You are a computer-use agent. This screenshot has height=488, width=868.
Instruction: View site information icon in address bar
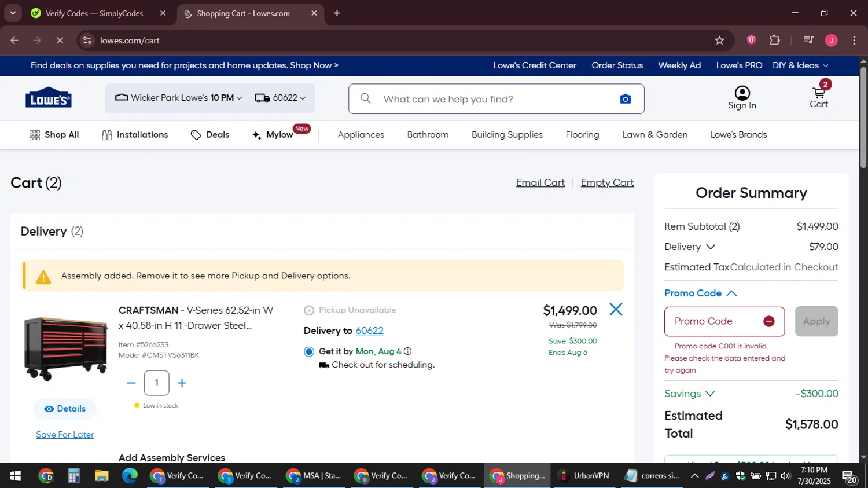87,41
